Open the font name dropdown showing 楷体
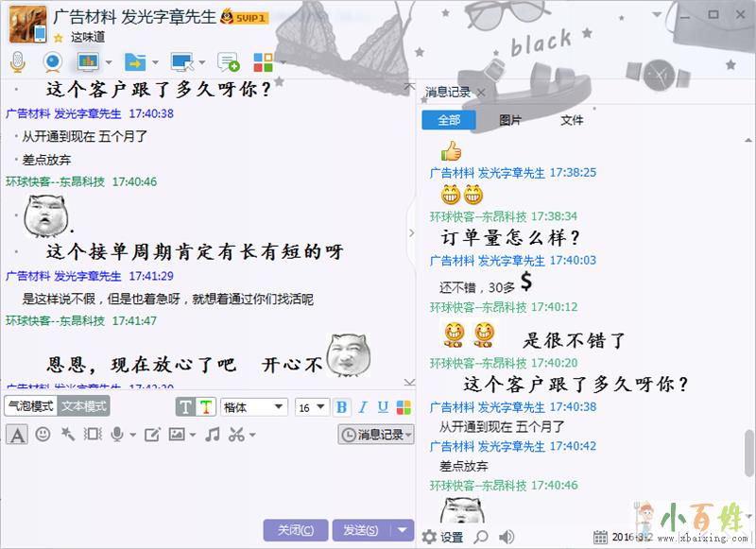756x549 pixels. tap(253, 407)
